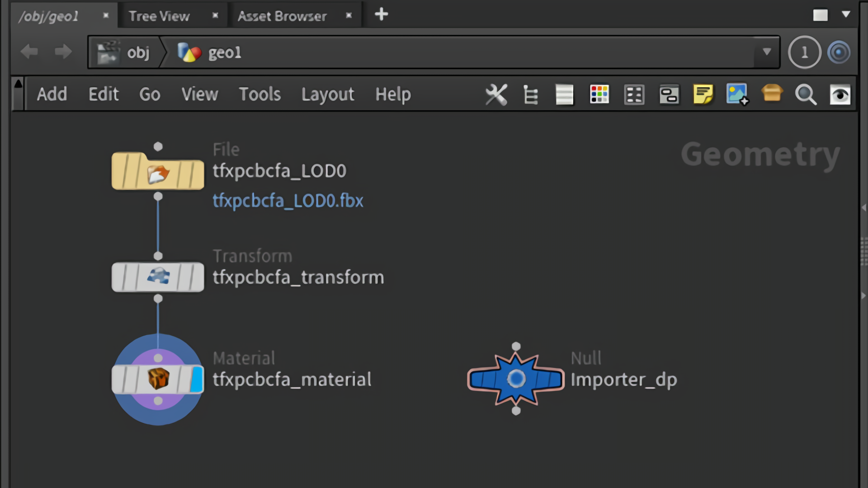Viewport: 868px width, 488px height.
Task: Open the Layout menu
Action: click(x=328, y=94)
